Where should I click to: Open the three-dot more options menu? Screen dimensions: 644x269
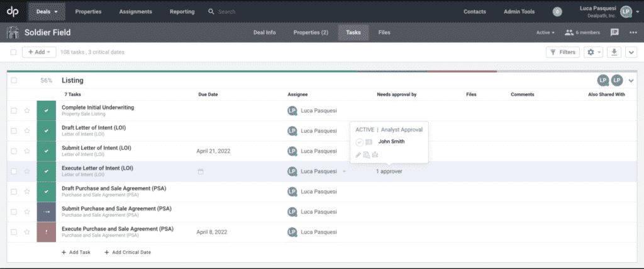click(633, 33)
